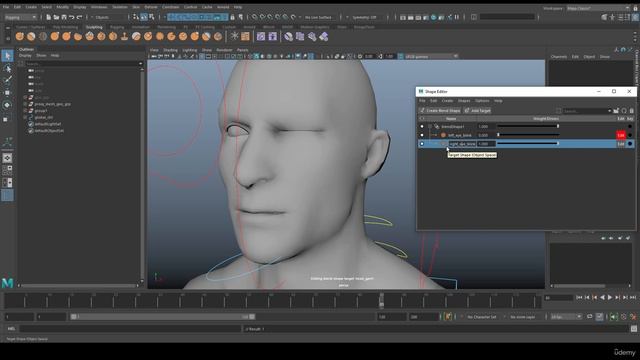
Task: Expand global_ctrl in the Outliner
Action: click(x=25, y=117)
